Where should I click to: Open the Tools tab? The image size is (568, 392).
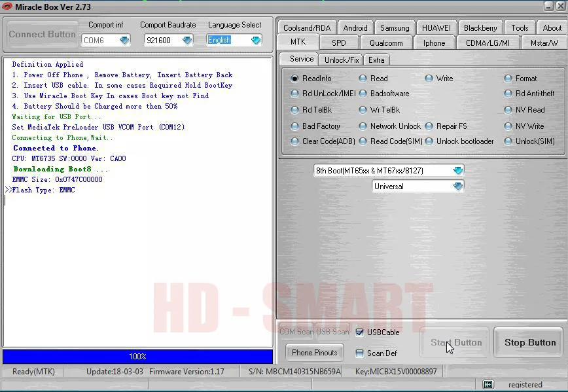tap(520, 28)
